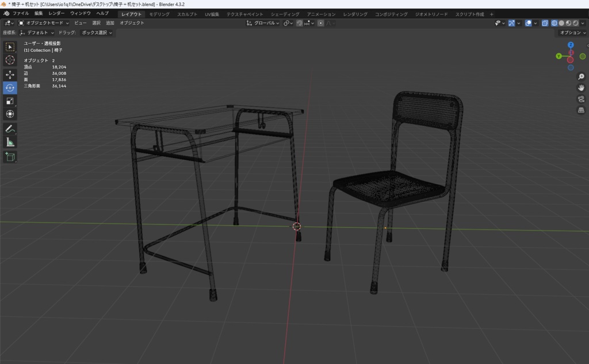589x364 pixels.
Task: Toggle the camera view button
Action: click(581, 99)
